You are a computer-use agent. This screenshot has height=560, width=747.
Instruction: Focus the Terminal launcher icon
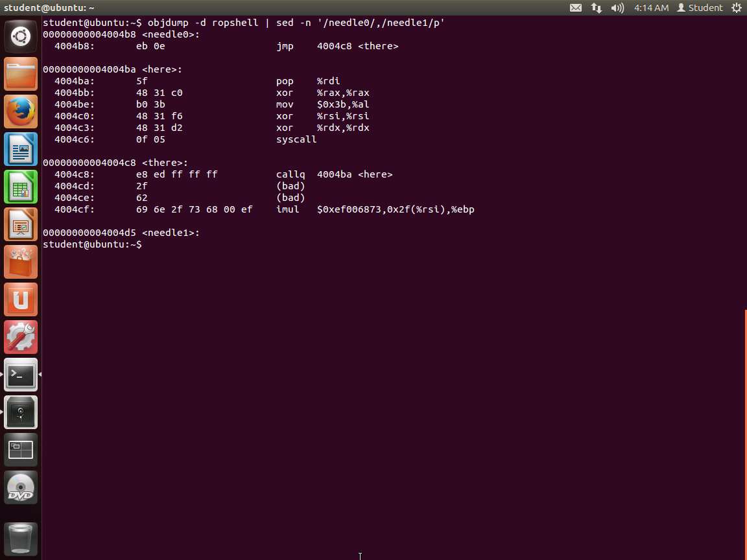click(x=21, y=375)
